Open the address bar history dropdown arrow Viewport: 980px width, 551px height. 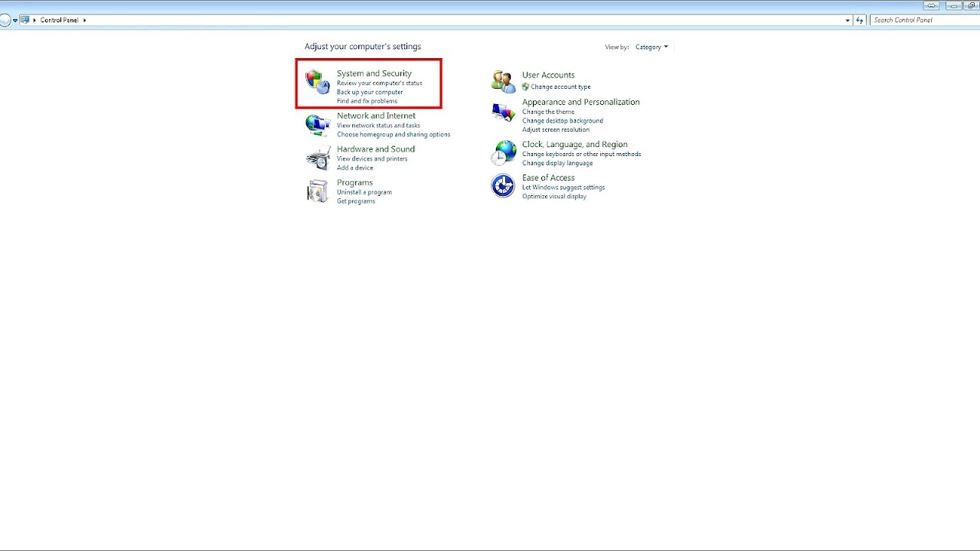click(x=848, y=20)
